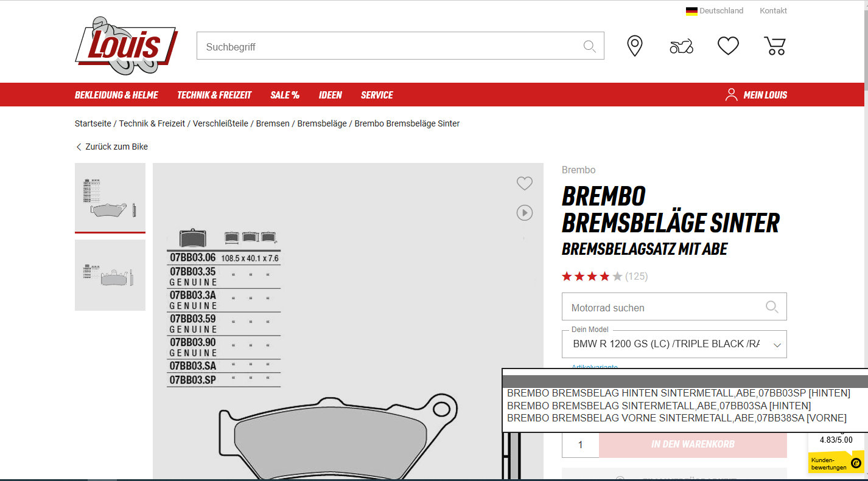Screen dimensions: 868x481
Task: Open the Service menu
Action: point(377,95)
